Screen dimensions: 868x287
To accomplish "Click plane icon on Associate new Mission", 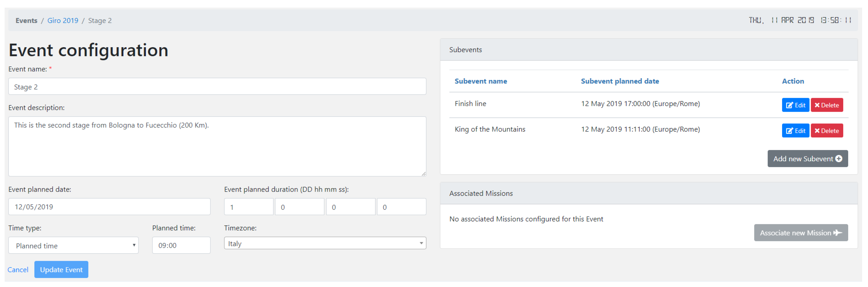I will click(x=837, y=233).
